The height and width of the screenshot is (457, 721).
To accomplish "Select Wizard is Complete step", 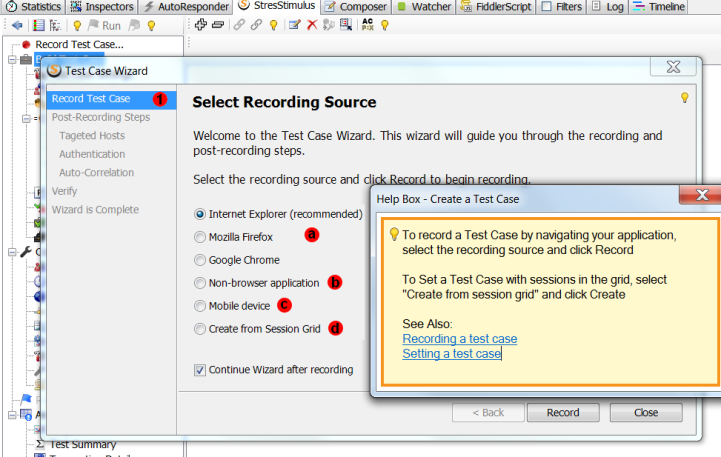I will [x=95, y=210].
